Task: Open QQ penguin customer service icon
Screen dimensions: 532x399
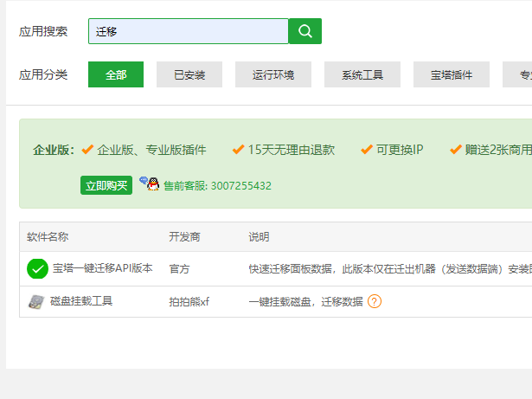Action: click(150, 183)
